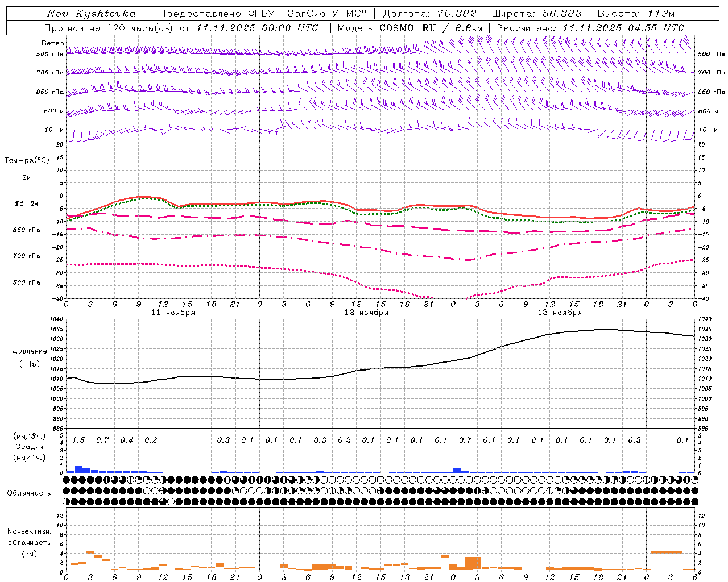Click the Долгота: 76.382 value
The image size is (728, 582).
click(429, 14)
